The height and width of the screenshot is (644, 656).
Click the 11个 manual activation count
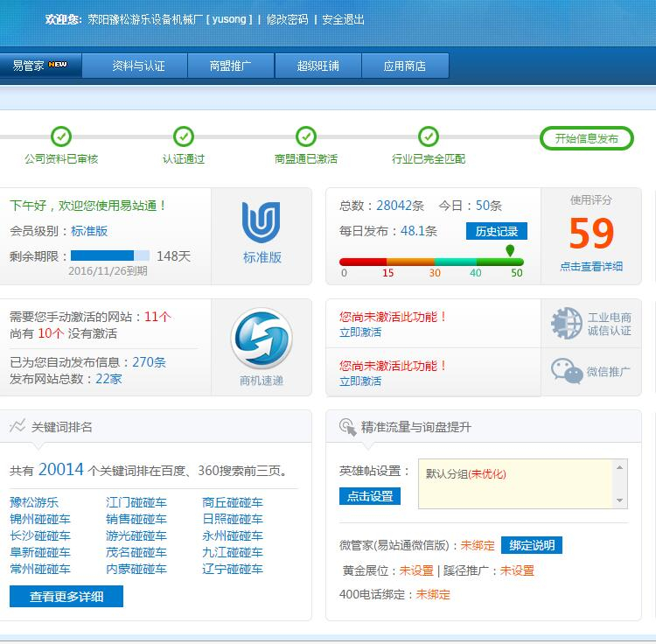157,317
